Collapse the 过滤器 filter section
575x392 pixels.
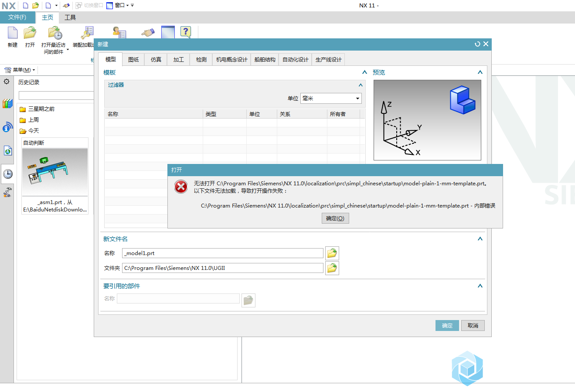click(361, 85)
